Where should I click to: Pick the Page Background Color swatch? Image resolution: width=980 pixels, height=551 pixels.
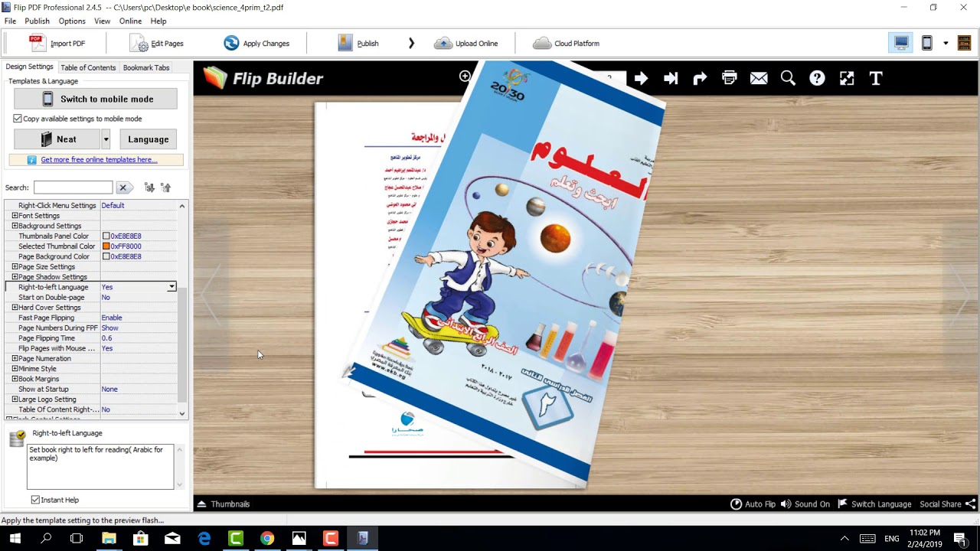click(x=106, y=256)
